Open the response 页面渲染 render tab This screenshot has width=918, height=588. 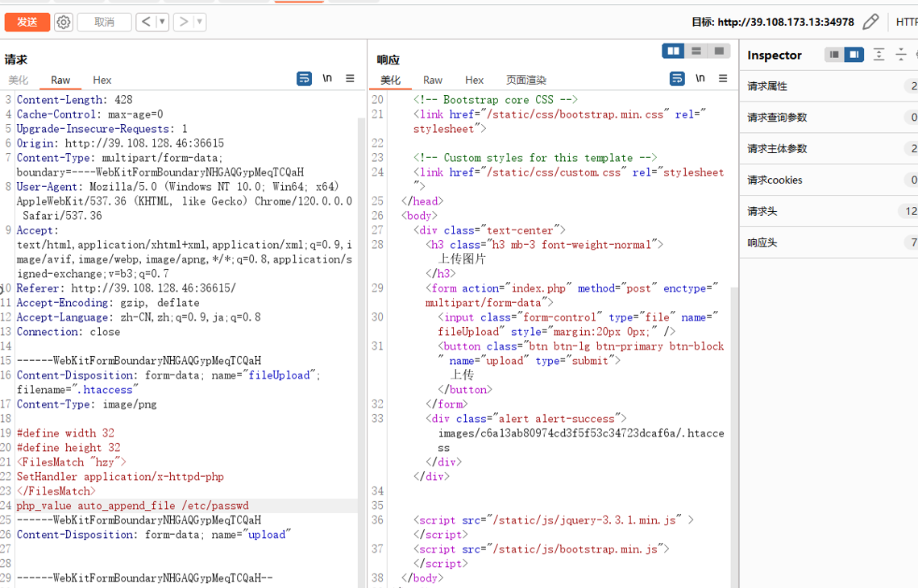tap(525, 81)
